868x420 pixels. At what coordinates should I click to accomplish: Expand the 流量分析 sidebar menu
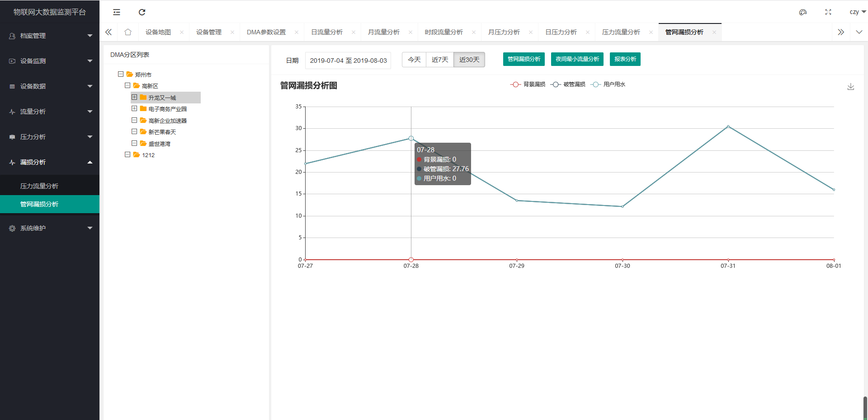click(50, 112)
